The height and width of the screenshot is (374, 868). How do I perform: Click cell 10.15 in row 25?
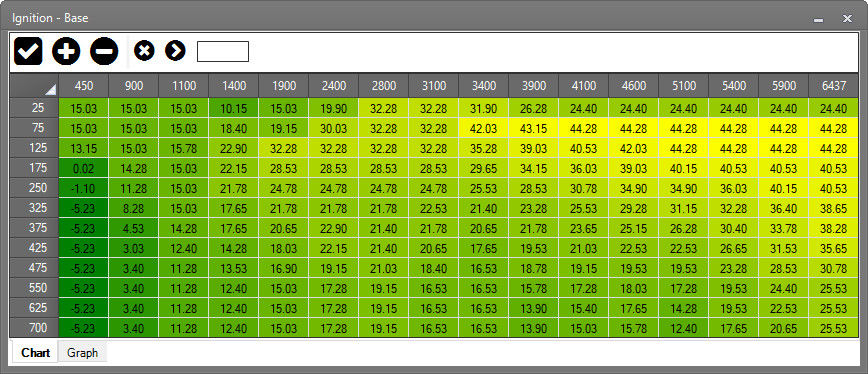tap(234, 108)
